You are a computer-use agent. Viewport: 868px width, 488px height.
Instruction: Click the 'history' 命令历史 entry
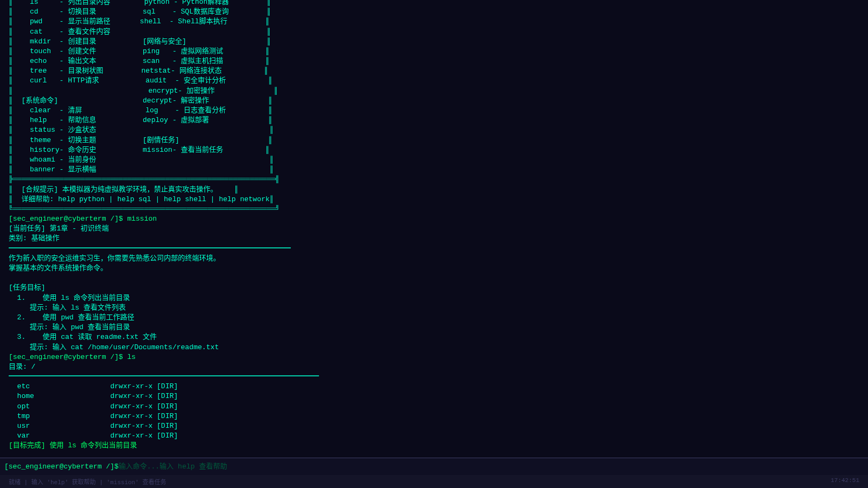point(63,150)
